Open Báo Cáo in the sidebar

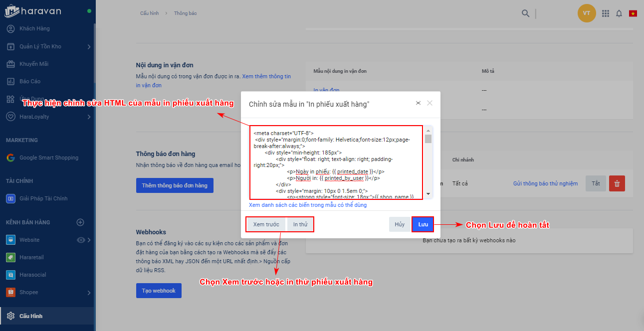(30, 81)
